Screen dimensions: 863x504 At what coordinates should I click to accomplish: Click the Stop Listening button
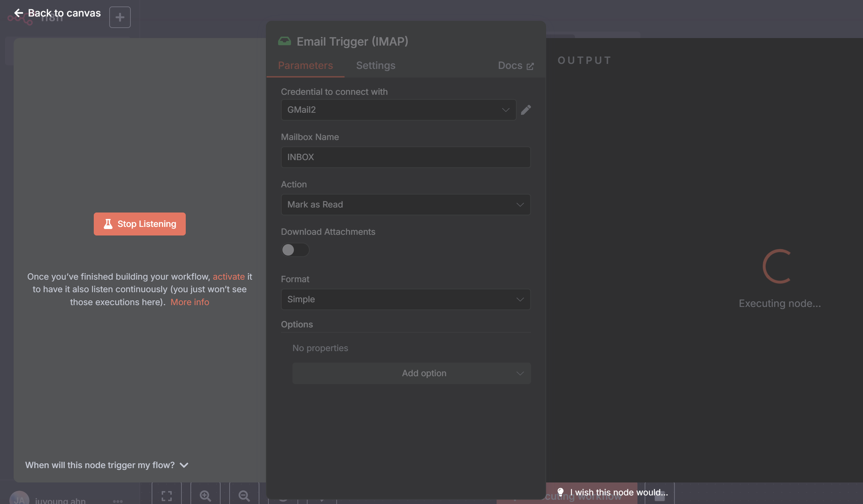tap(139, 224)
